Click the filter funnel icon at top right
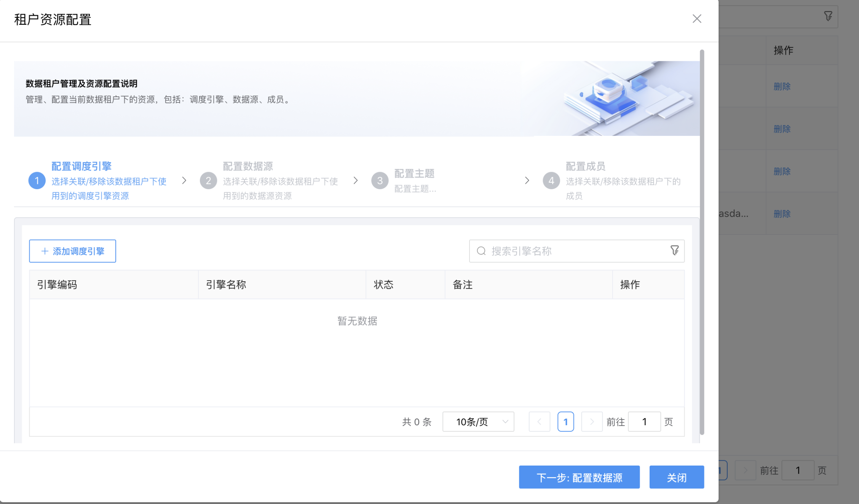859x504 pixels. [x=828, y=16]
